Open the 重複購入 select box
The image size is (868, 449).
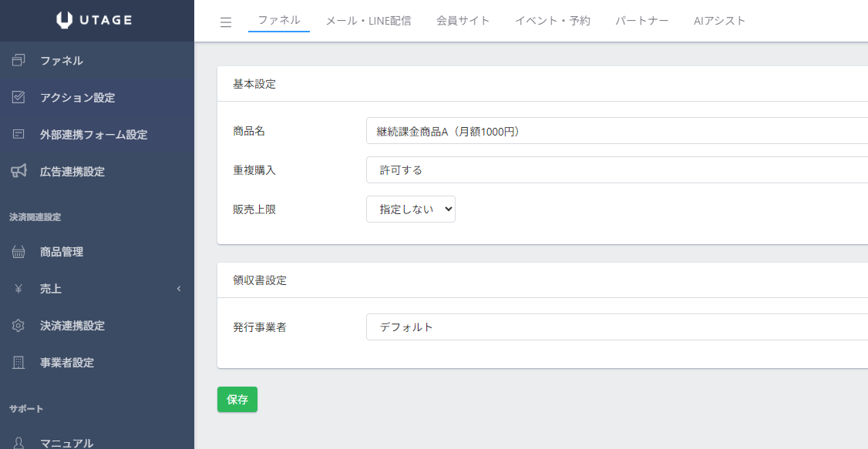coord(617,170)
